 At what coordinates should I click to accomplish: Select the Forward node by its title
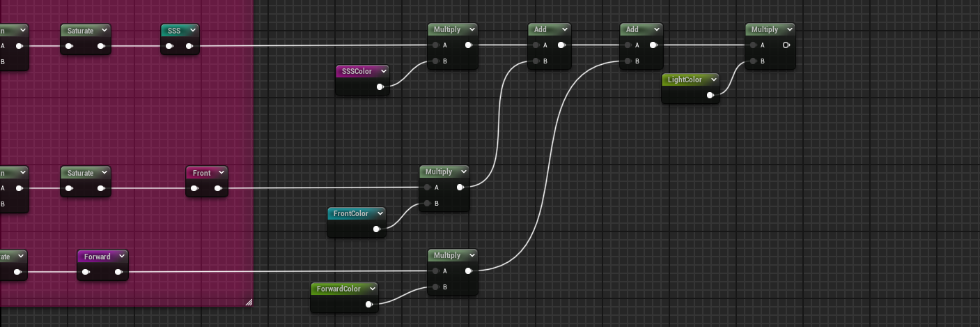(97, 257)
